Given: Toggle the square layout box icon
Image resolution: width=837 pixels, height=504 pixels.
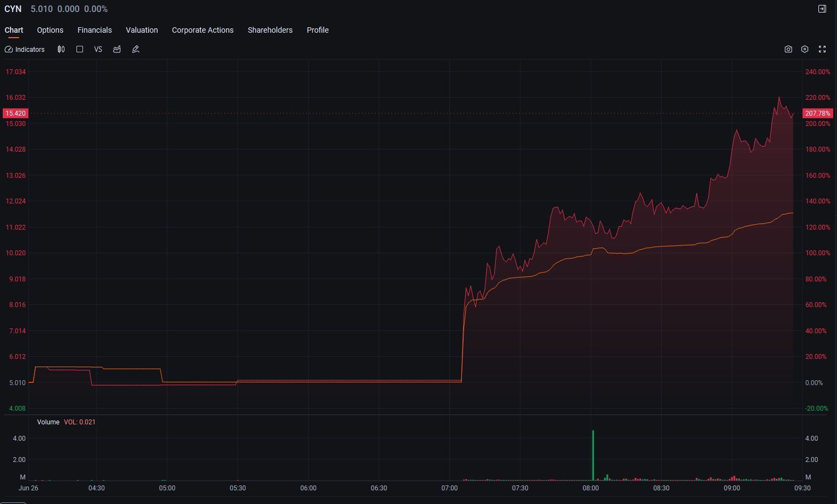Looking at the screenshot, I should [x=80, y=49].
